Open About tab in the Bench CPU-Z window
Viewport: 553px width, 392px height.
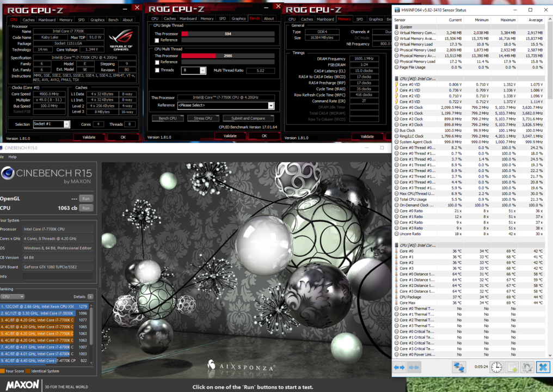point(269,19)
